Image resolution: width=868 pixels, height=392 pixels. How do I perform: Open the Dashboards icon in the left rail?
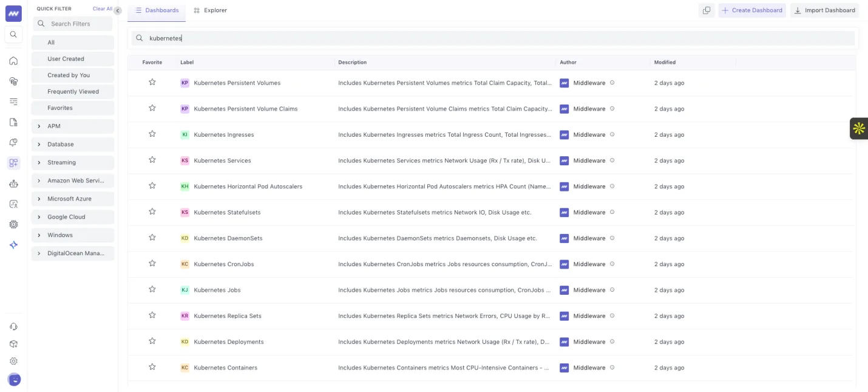(13, 163)
